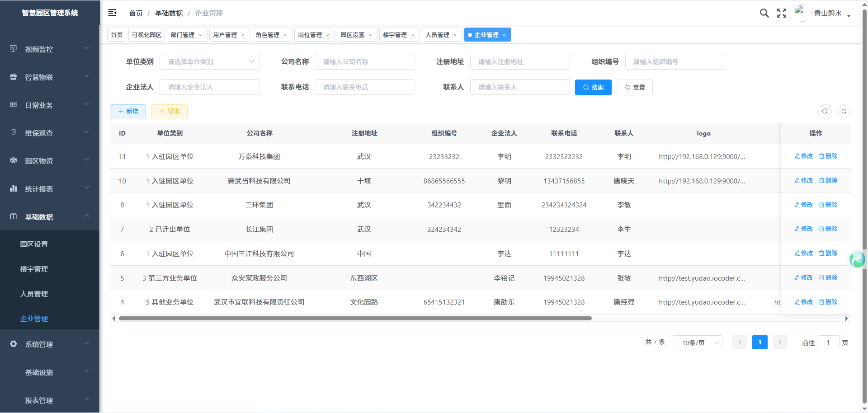868x413 pixels.
Task: Click the floating green assistant icon
Action: point(857,259)
